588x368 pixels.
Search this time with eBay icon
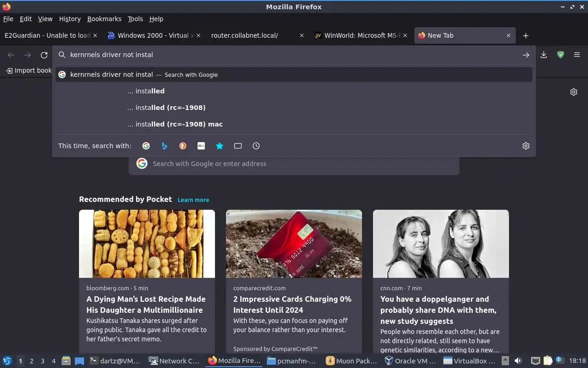tap(201, 146)
